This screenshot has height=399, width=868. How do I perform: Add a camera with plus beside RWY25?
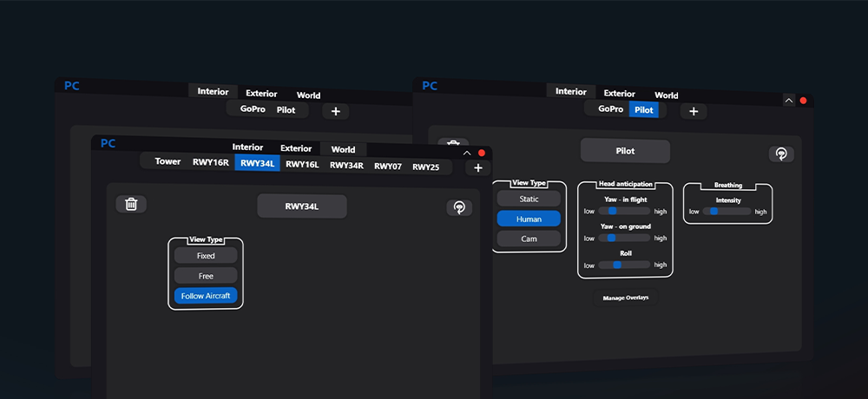(x=477, y=167)
